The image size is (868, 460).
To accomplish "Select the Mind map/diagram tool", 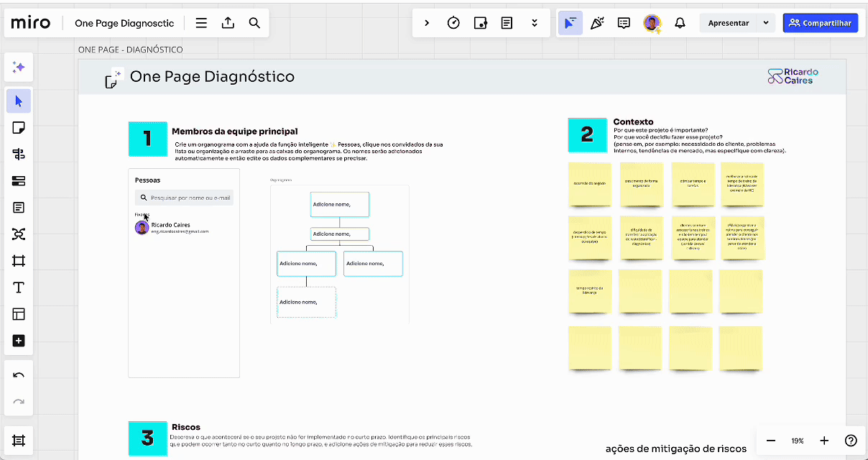I will point(19,234).
